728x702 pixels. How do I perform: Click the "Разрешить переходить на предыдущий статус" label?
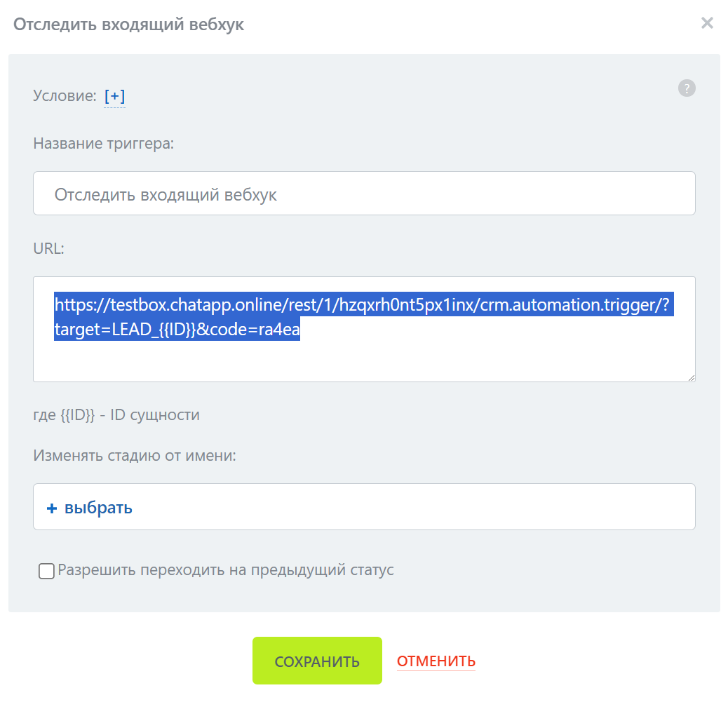point(226,570)
